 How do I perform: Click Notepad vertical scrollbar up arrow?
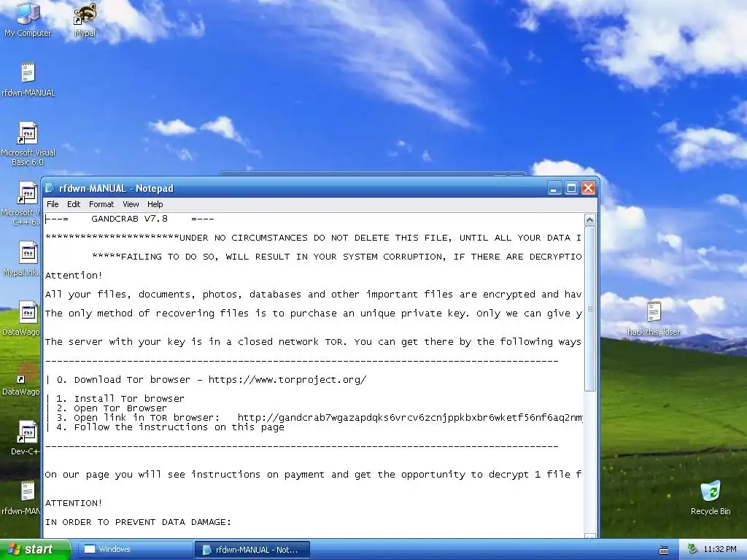[x=589, y=220]
